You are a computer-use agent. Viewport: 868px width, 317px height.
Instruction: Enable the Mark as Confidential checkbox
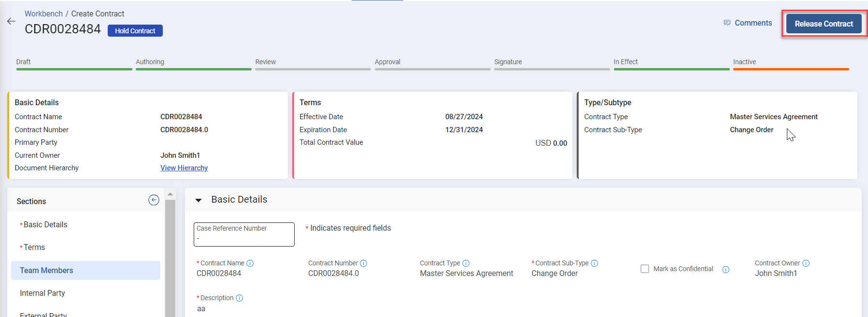(x=645, y=269)
